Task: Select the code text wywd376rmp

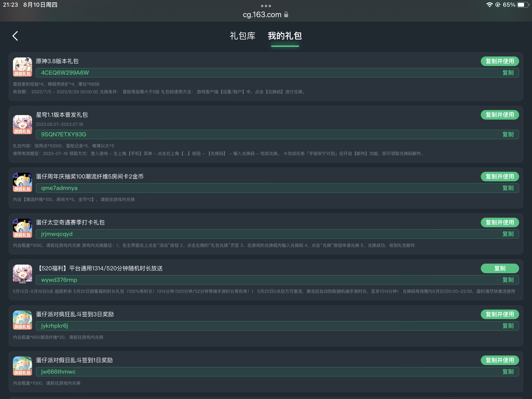Action: (59, 280)
